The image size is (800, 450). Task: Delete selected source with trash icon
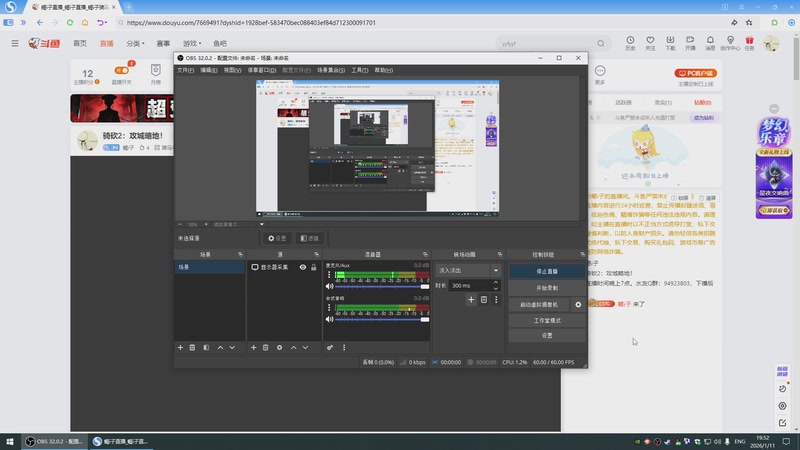click(265, 347)
